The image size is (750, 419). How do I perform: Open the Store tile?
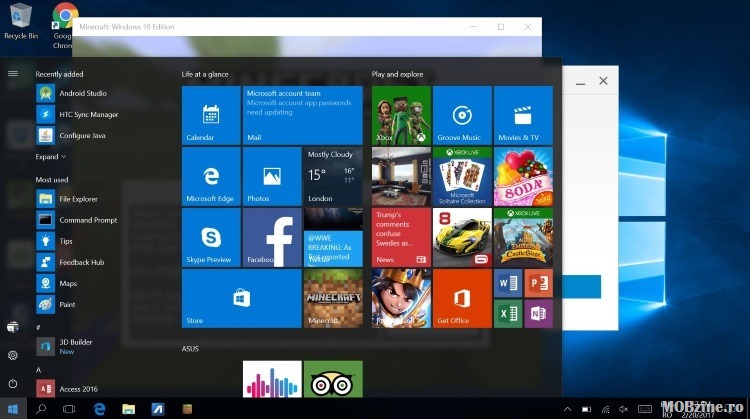pyautogui.click(x=242, y=298)
